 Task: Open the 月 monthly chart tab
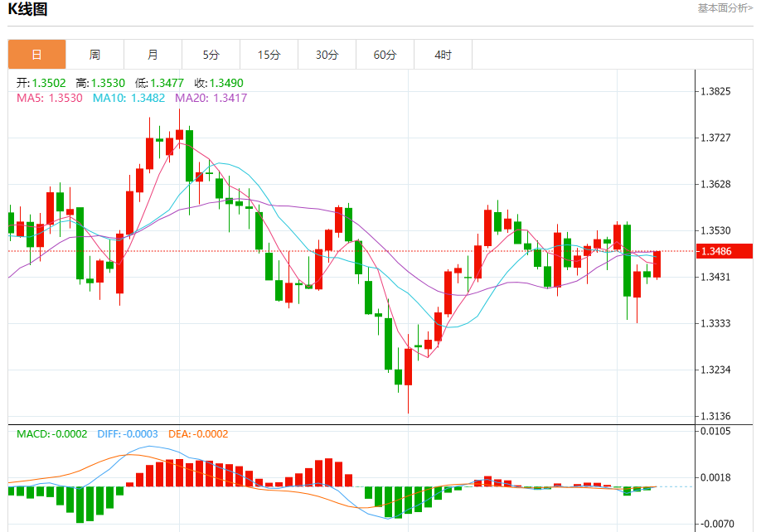coord(153,55)
